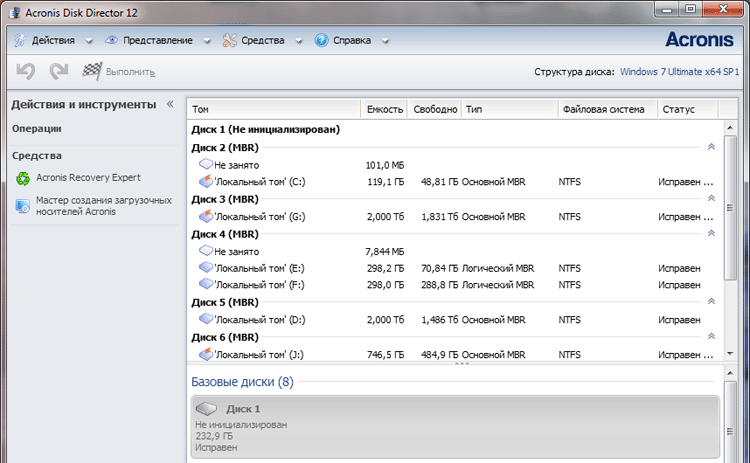
Task: Click the Redo arrow icon
Action: pos(59,71)
